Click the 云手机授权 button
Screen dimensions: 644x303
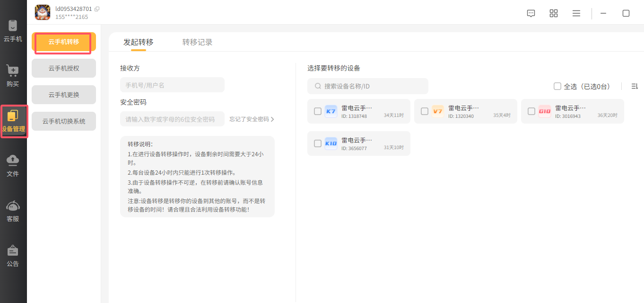point(64,68)
